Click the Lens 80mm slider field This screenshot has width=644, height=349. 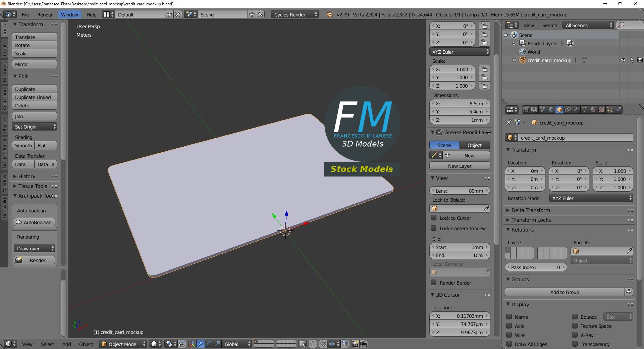(460, 191)
